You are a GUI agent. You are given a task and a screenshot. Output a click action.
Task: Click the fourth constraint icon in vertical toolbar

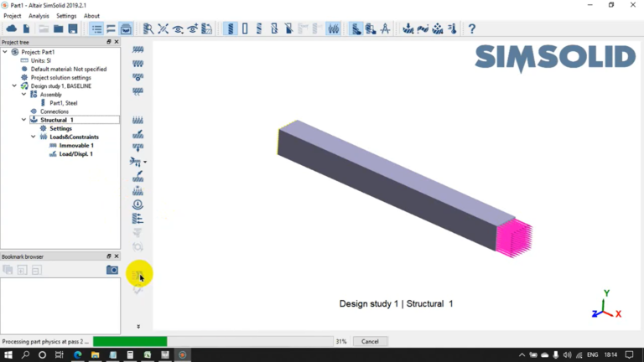pyautogui.click(x=138, y=91)
